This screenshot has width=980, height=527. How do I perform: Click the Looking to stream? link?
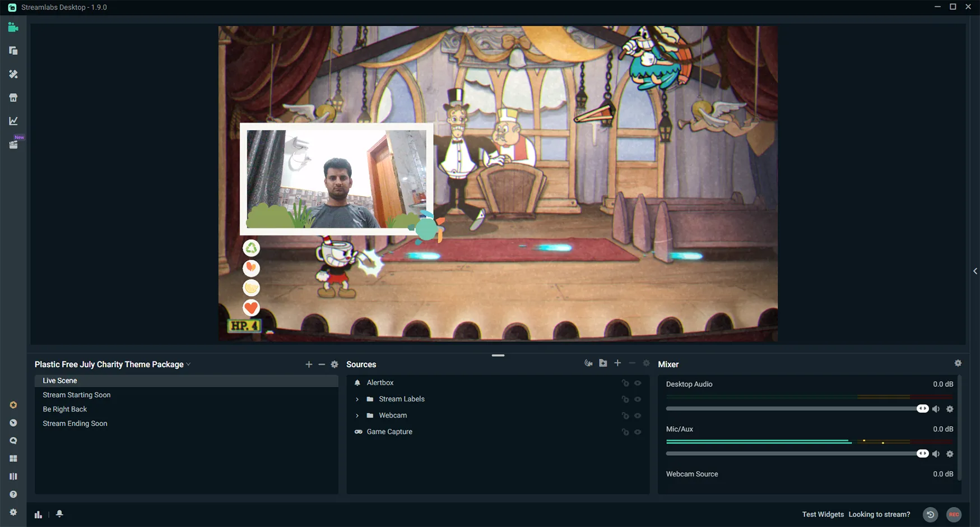(x=879, y=514)
